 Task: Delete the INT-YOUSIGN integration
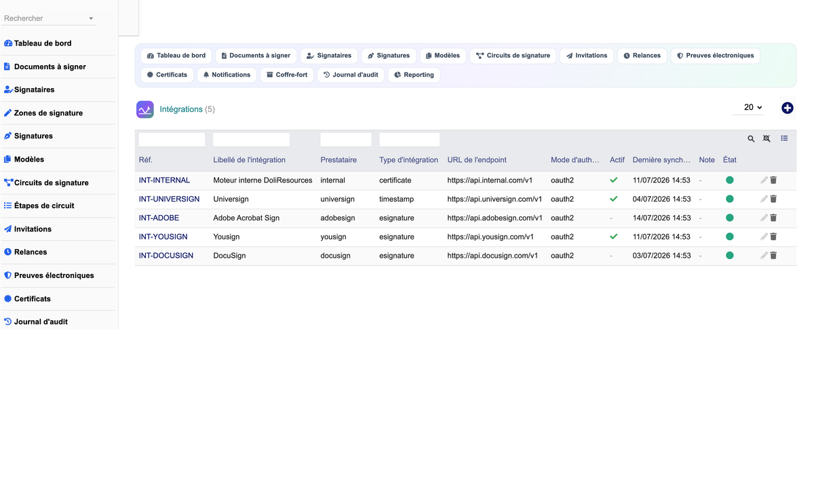pyautogui.click(x=773, y=237)
